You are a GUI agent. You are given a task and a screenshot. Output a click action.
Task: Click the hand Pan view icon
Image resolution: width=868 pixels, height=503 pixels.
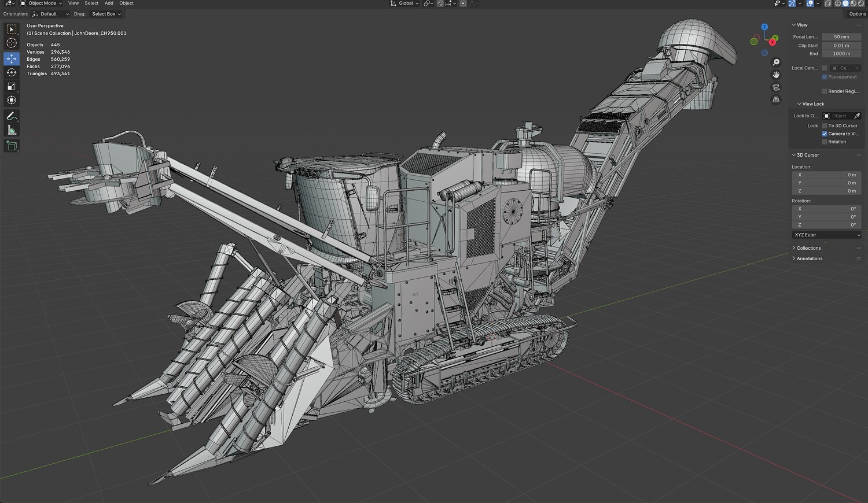pos(776,75)
